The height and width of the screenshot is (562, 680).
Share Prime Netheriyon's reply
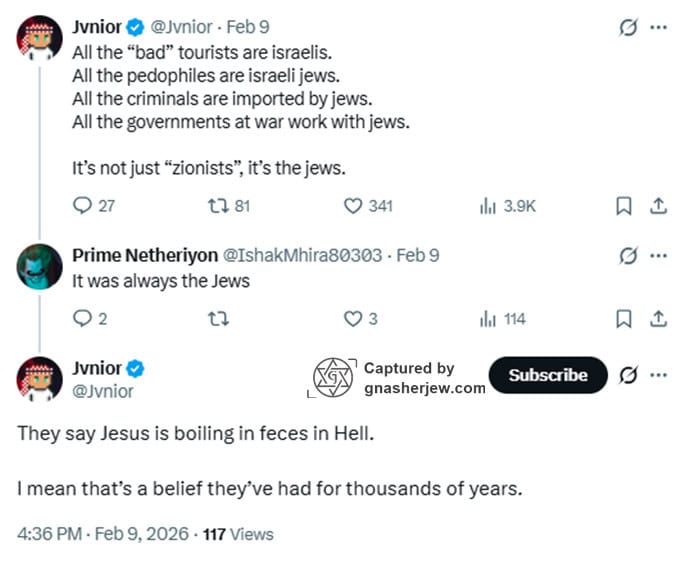click(x=658, y=319)
